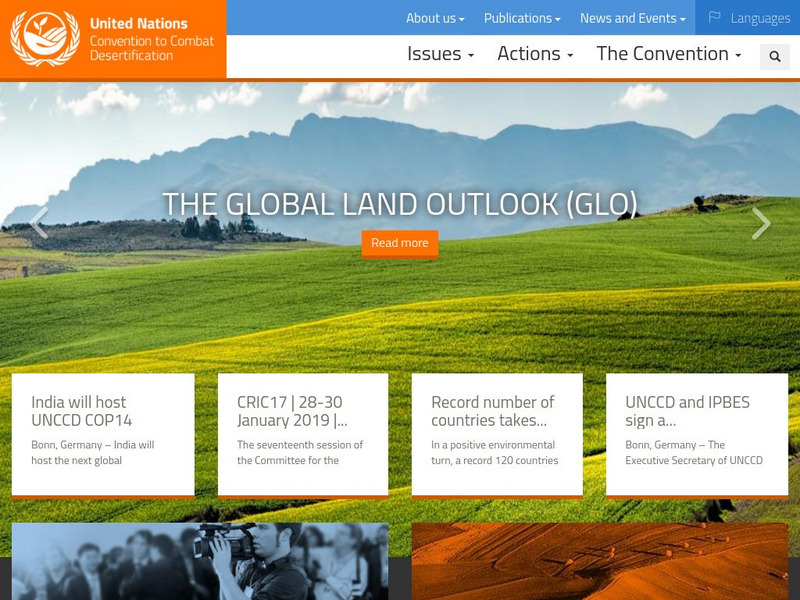The image size is (800, 600).
Task: Open the cameraman press photo tile
Action: 200,561
